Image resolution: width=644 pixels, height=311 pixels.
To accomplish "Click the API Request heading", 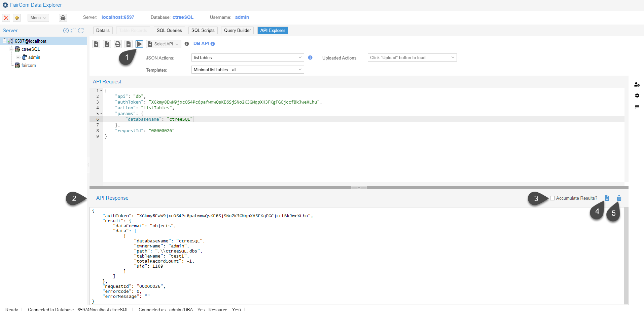I will pyautogui.click(x=107, y=82).
